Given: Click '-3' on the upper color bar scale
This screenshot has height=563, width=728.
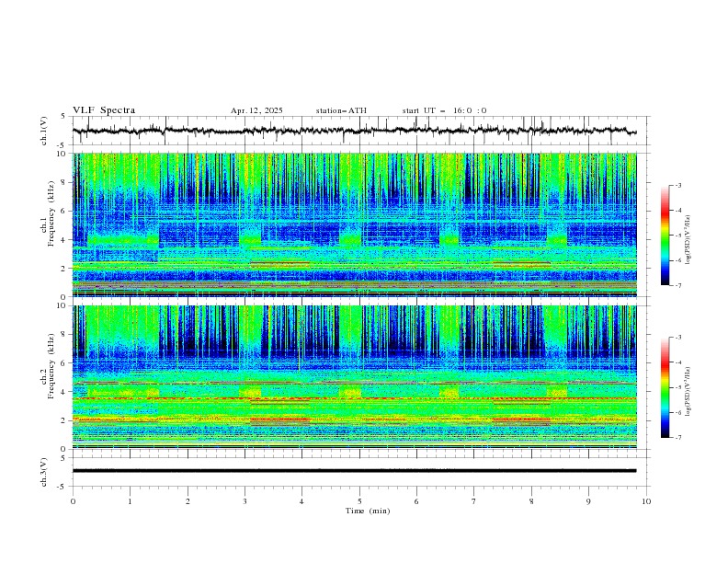Looking at the screenshot, I should (677, 185).
